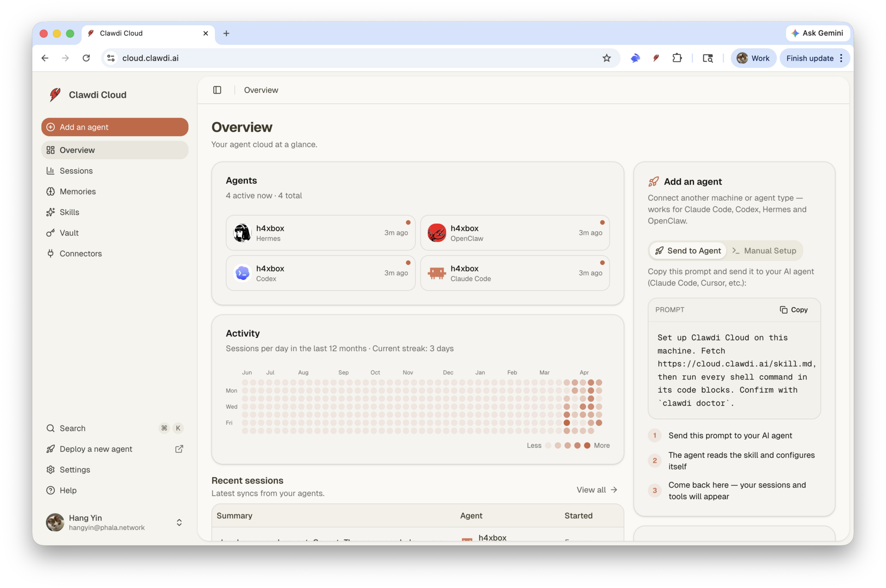Screen dimensions: 886x588
Task: Click the Clawdi Cloud lightning logo
Action: pyautogui.click(x=54, y=95)
